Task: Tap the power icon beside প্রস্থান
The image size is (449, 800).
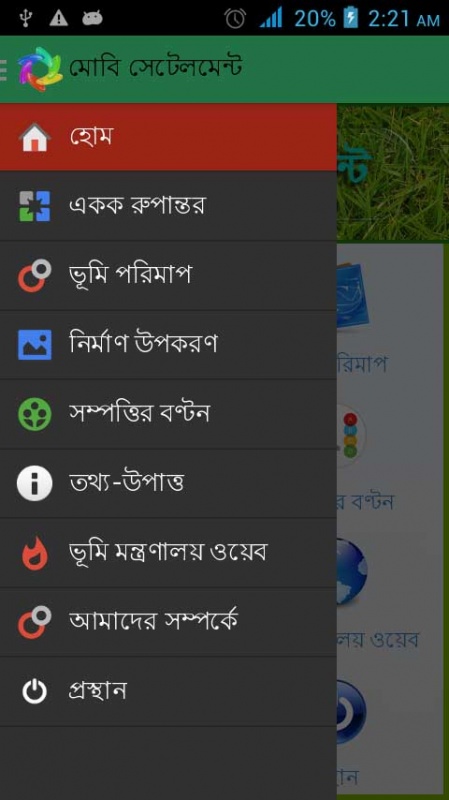Action: 35,692
